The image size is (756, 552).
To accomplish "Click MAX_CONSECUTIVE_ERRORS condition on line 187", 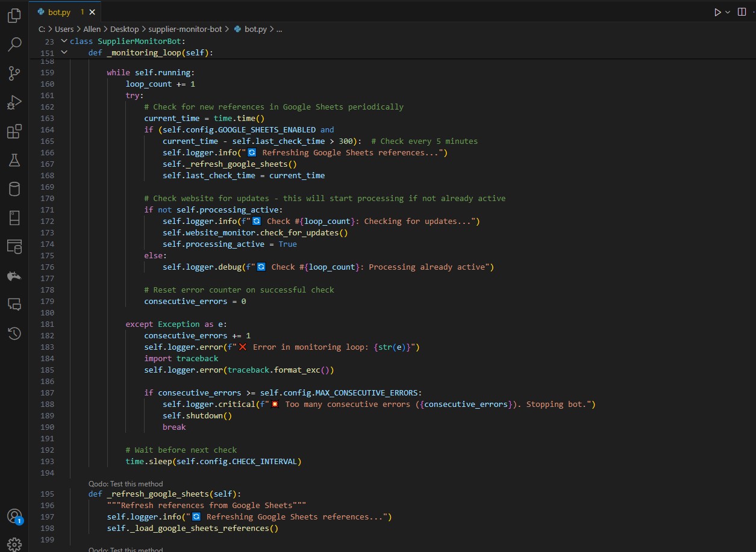I will point(283,392).
